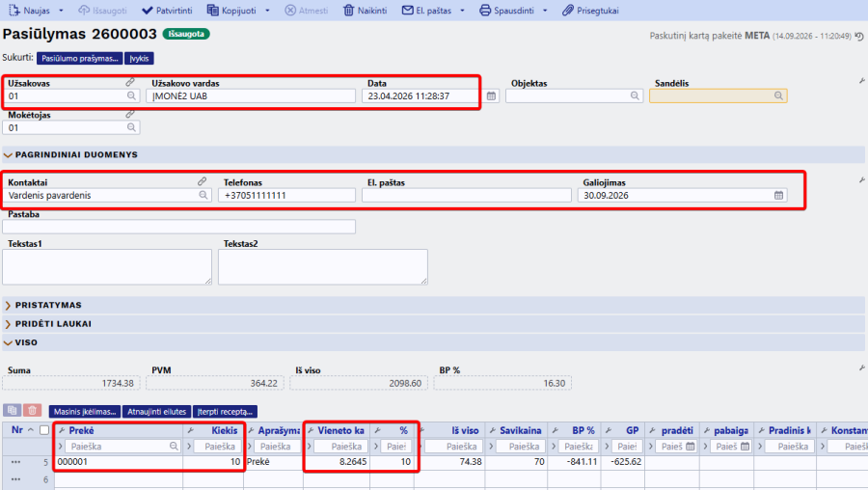Open the Naujas dropdown arrow
Image resolution: width=868 pixels, height=490 pixels.
(61, 11)
